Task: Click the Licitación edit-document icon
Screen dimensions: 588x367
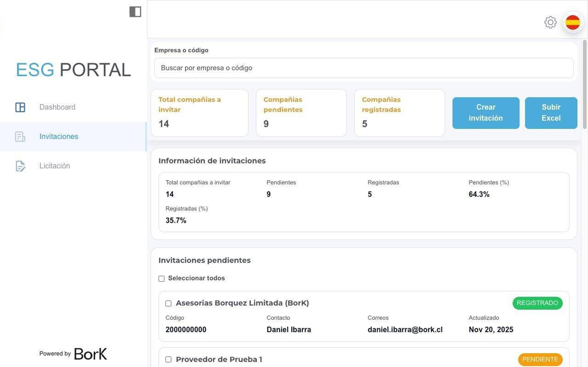Action: click(20, 166)
